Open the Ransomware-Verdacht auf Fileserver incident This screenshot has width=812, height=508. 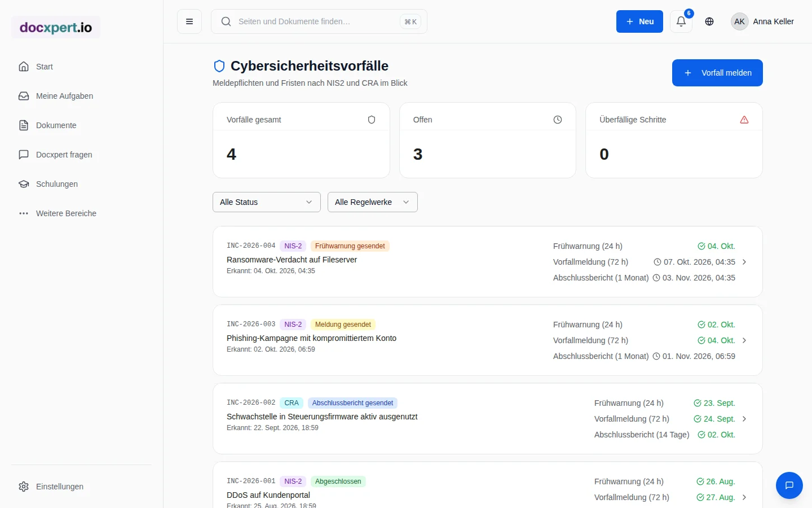tap(292, 260)
